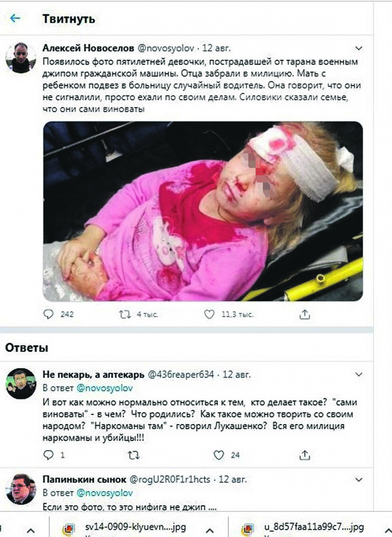Like the reply with 24 likes
This screenshot has height=537, width=392.
[218, 455]
